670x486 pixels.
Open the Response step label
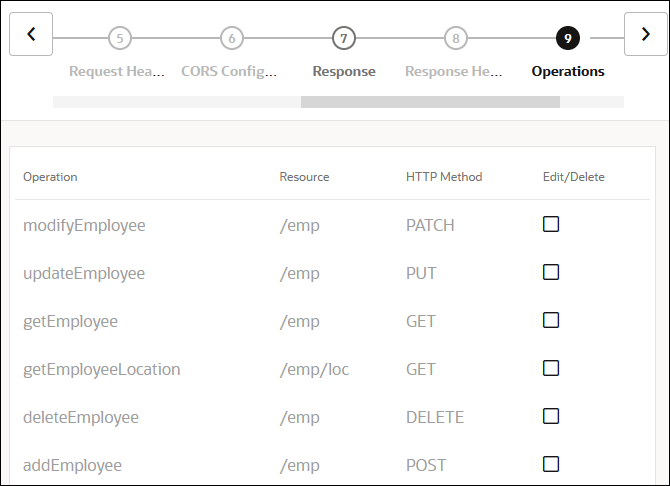344,72
